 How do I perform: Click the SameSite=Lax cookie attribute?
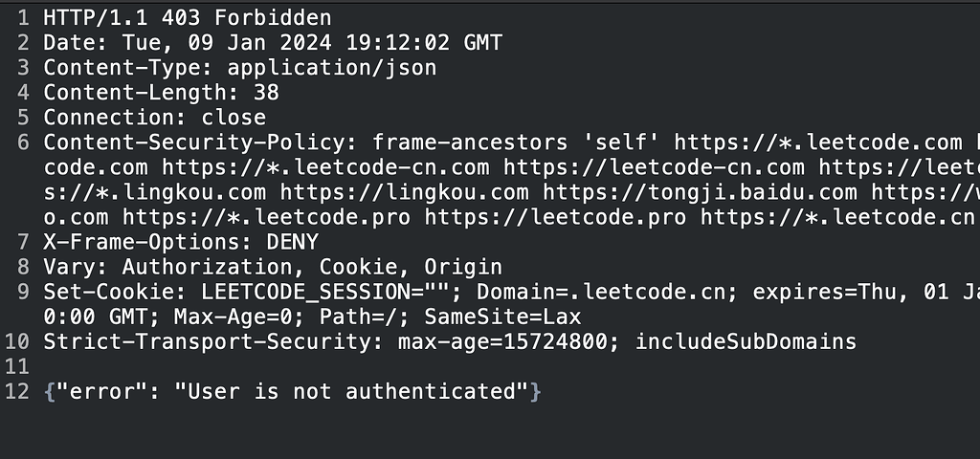pos(502,317)
